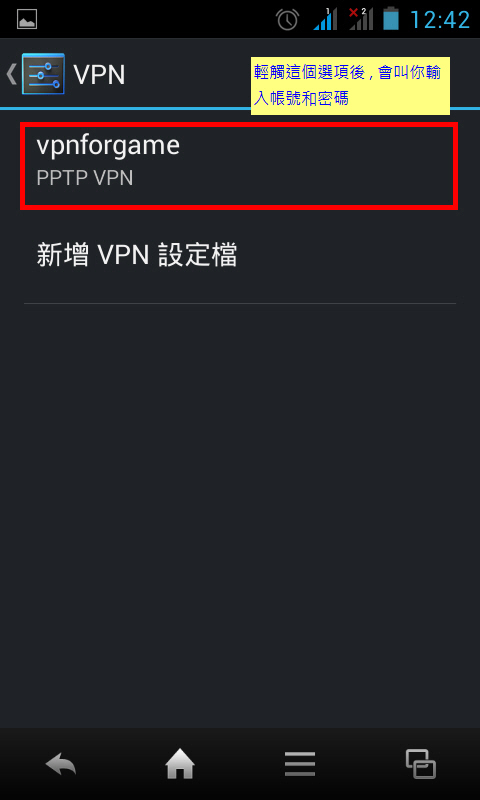Tap the blue underline beneath the VPN header
Screen dimensions: 480x800
(240, 109)
